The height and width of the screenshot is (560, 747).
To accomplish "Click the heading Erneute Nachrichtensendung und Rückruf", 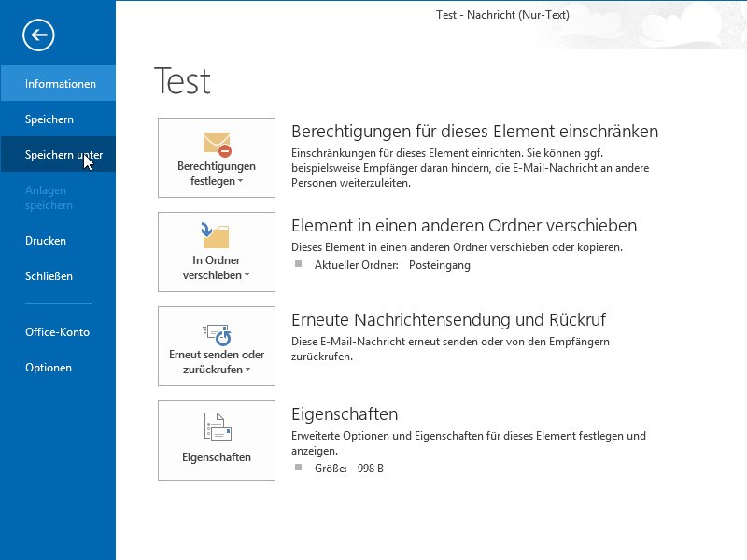I will [x=448, y=319].
